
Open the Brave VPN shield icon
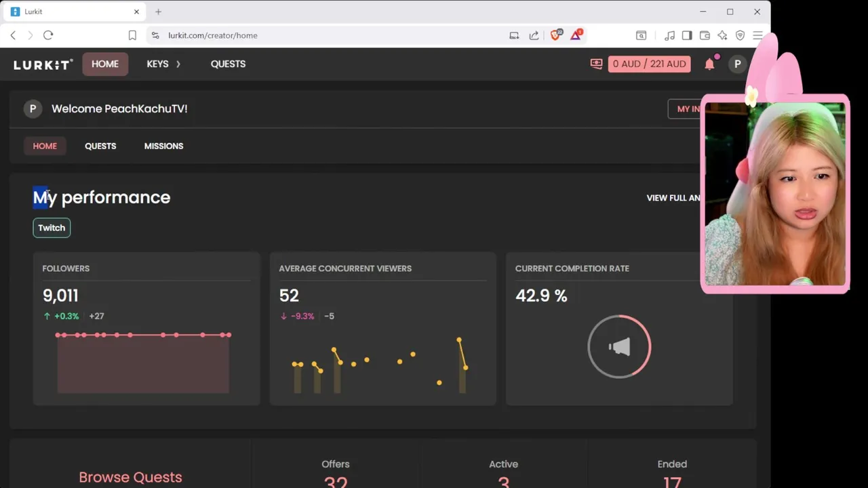pos(740,35)
